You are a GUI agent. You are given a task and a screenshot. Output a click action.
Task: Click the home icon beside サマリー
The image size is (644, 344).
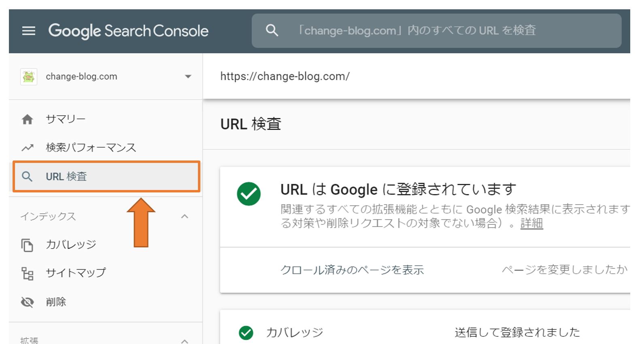pos(27,119)
